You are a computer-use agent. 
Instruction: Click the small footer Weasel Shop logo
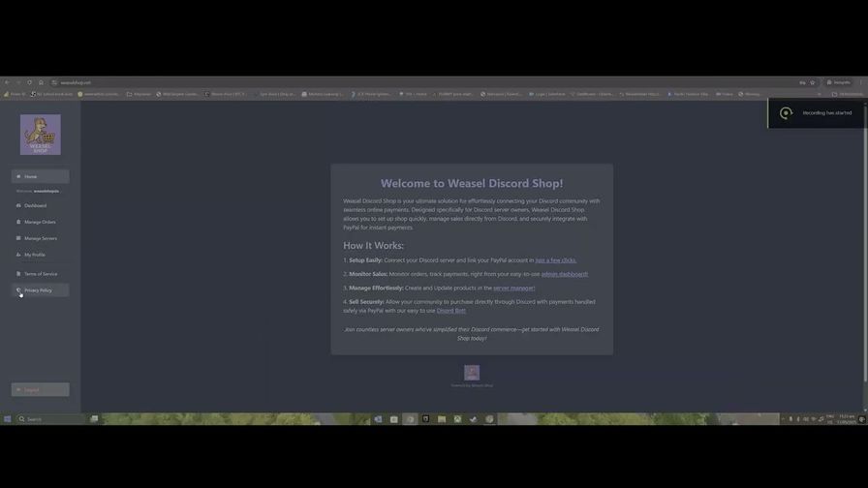pyautogui.click(x=472, y=373)
